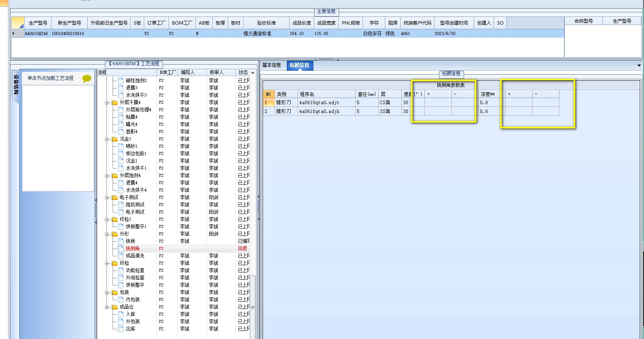Screen dimensions: 644x339
Task: Switch to the 基本信息 tab
Action: point(272,65)
